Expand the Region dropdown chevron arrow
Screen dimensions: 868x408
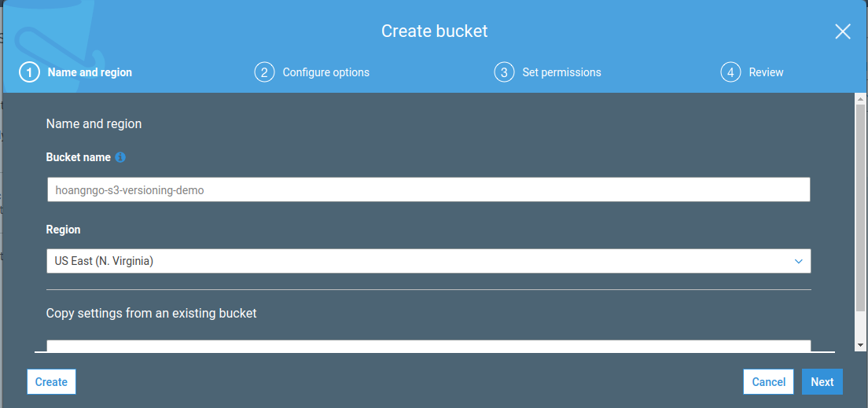click(798, 261)
